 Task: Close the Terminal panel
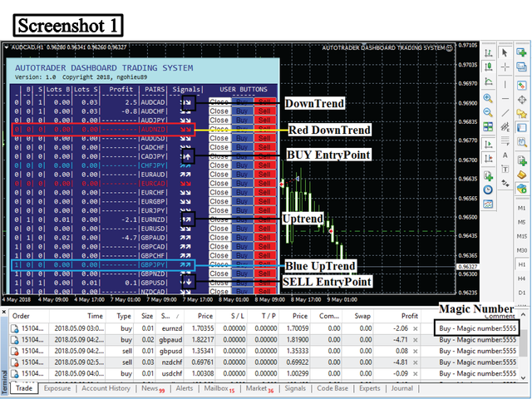tap(4, 312)
